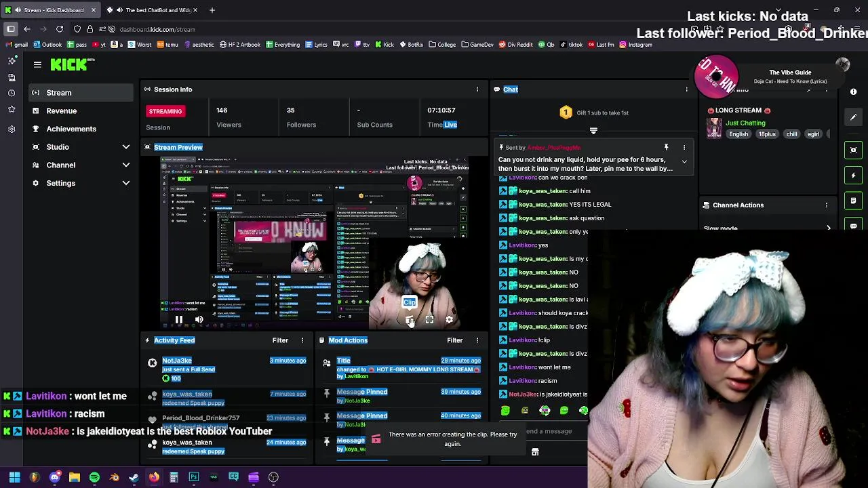Toggle fullscreen on the stream preview
The width and height of the screenshot is (868, 488).
pyautogui.click(x=429, y=320)
